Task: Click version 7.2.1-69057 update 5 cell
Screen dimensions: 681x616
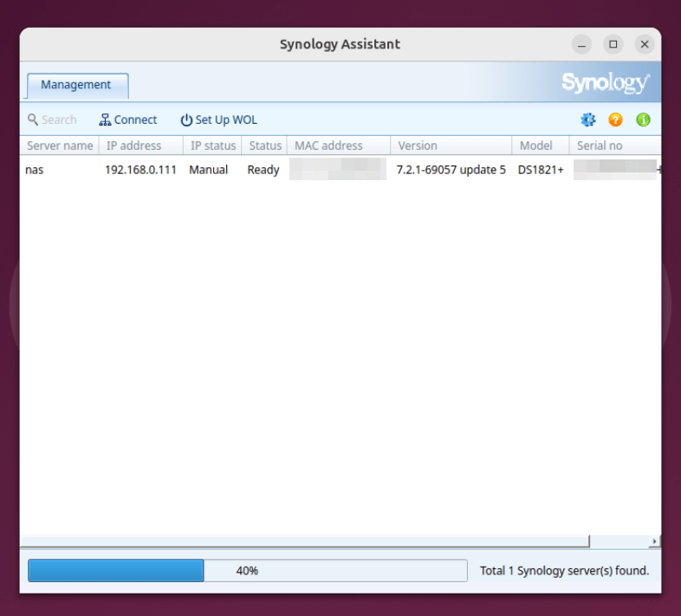Action: click(451, 170)
